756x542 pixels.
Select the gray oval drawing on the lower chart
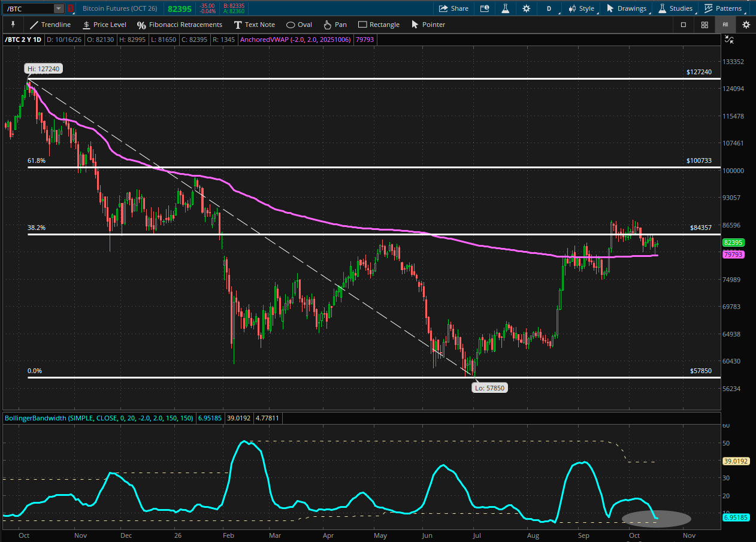[x=657, y=519]
